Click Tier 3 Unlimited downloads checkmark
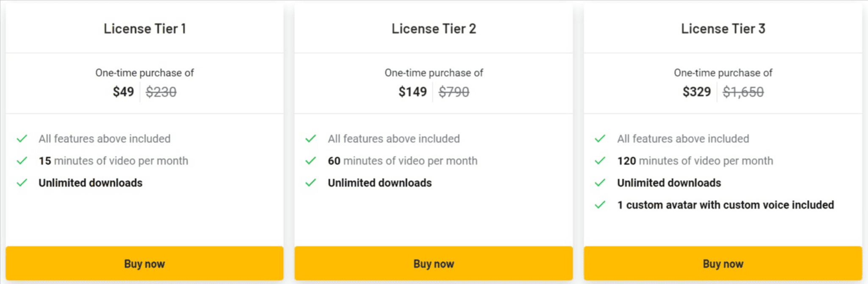 click(600, 183)
